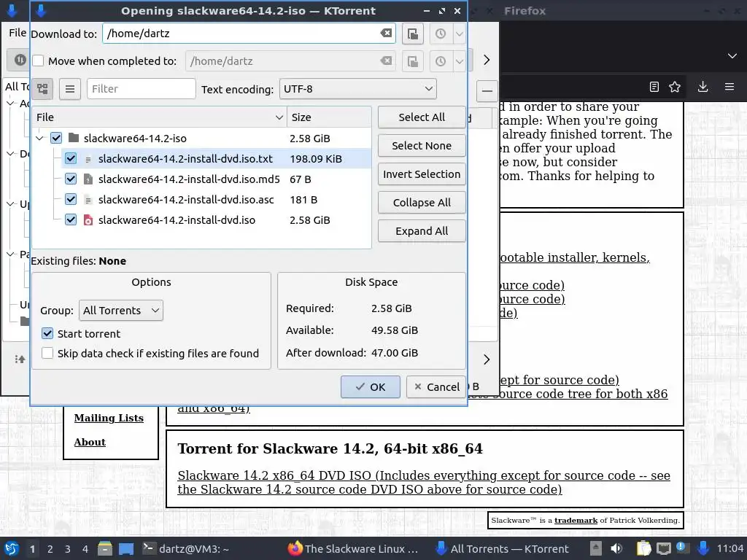Click the volume speaker tray icon
The height and width of the screenshot is (560, 747).
point(616,548)
